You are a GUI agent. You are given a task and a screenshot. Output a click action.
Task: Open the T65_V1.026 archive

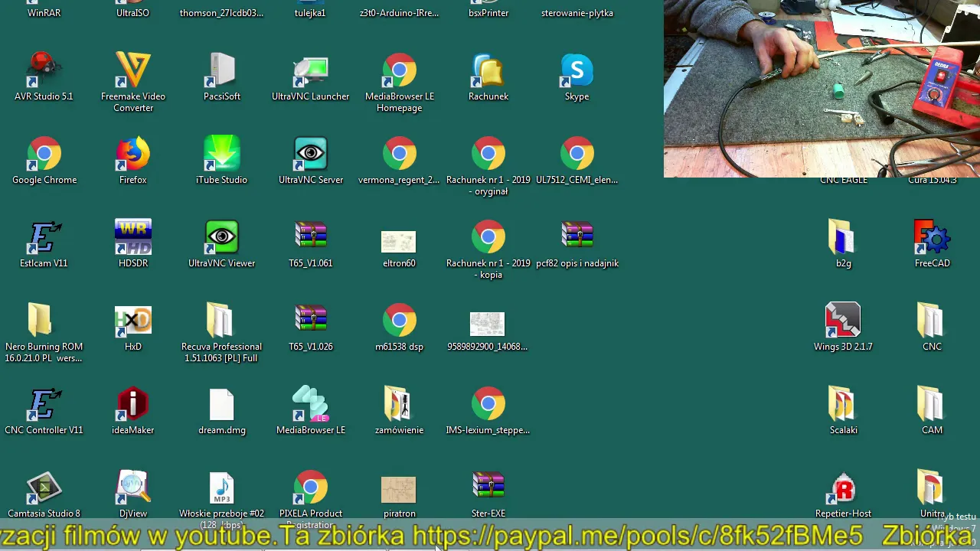tap(311, 327)
